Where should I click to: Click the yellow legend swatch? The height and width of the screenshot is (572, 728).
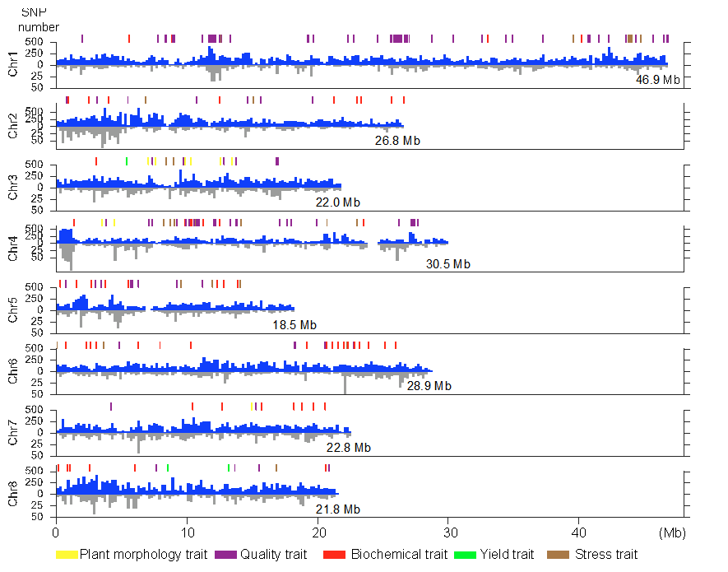[x=67, y=555]
